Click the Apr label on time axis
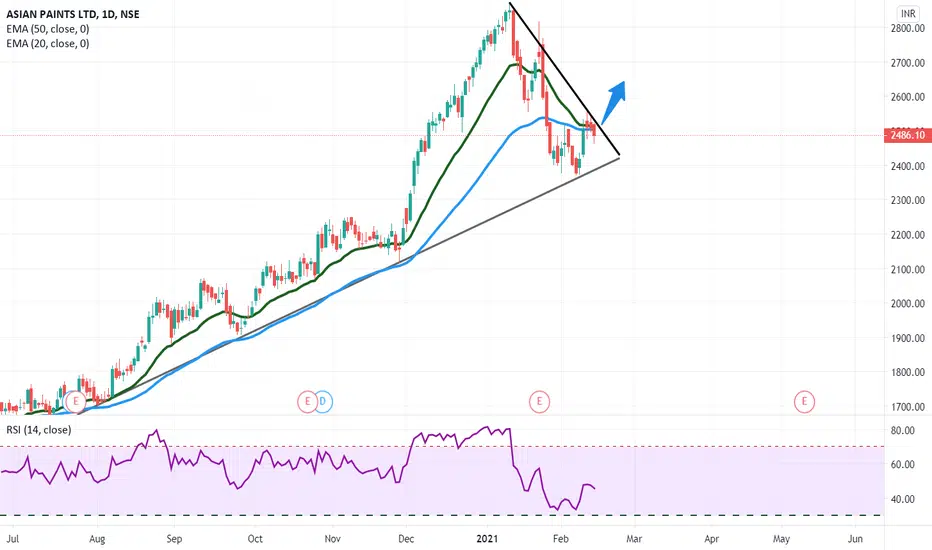932x550 pixels. [x=711, y=539]
